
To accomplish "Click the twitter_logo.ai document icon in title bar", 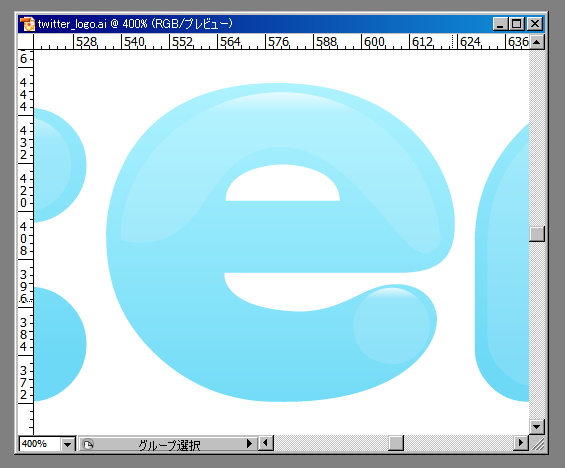I will point(27,24).
